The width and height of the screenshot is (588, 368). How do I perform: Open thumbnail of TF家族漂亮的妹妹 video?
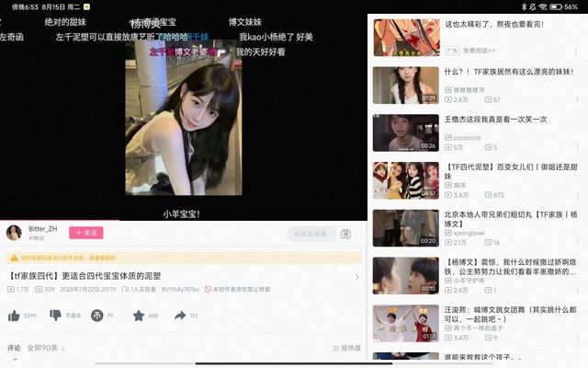click(x=406, y=86)
